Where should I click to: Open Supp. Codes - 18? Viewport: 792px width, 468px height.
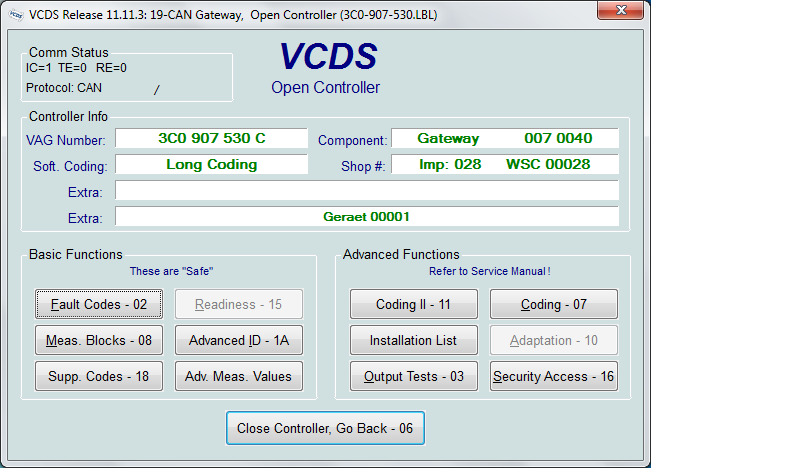click(x=99, y=377)
